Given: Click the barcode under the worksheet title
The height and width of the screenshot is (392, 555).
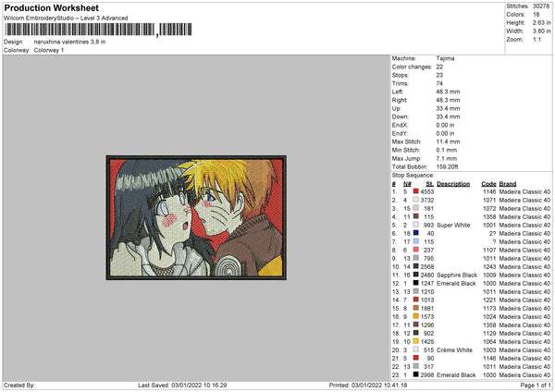Looking at the screenshot, I should click(98, 30).
